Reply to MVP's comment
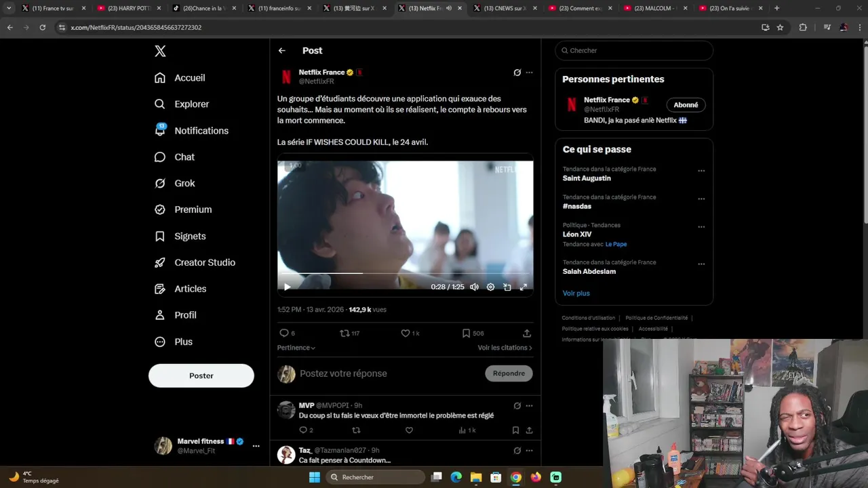 (306, 430)
